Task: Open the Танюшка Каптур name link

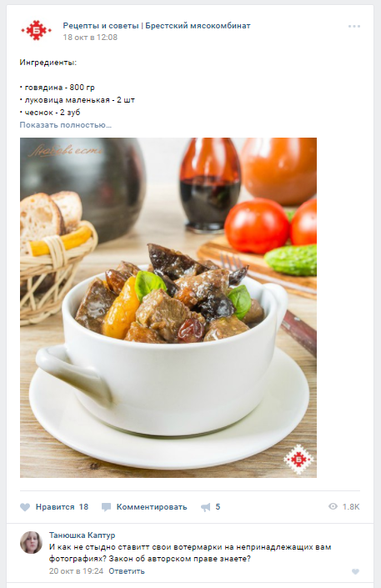Action: (x=83, y=535)
